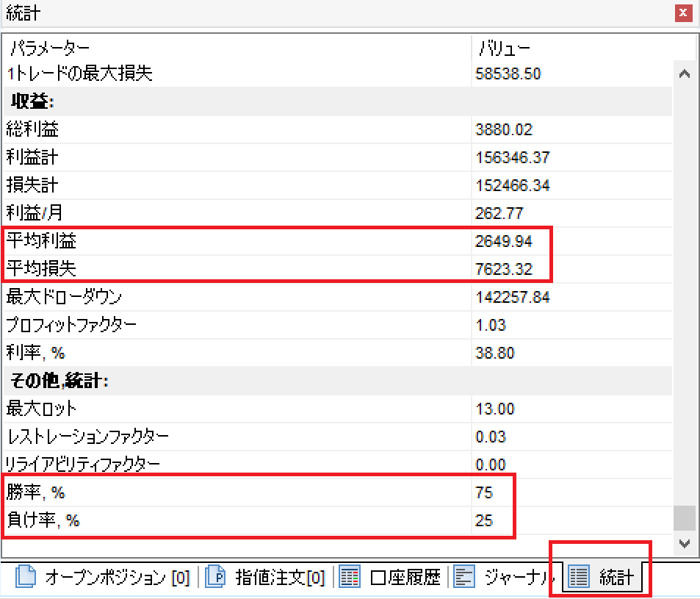Screen dimensions: 700x599
Task: Click the Journal log icon
Action: point(464,578)
